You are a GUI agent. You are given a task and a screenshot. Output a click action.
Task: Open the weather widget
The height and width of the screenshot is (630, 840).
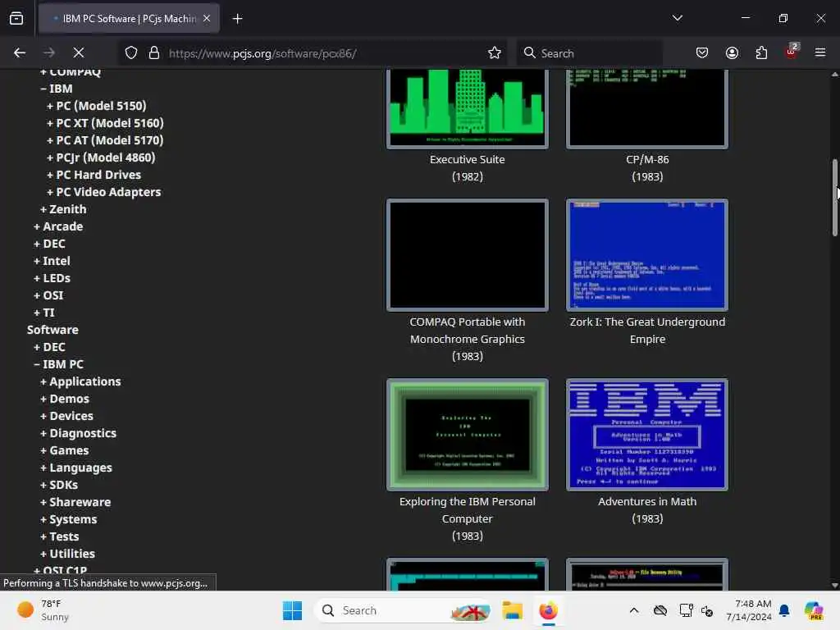(x=43, y=610)
